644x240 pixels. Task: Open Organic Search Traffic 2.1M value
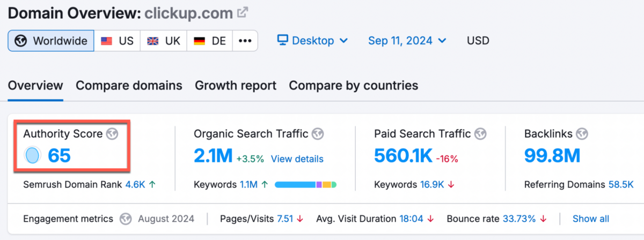point(213,156)
